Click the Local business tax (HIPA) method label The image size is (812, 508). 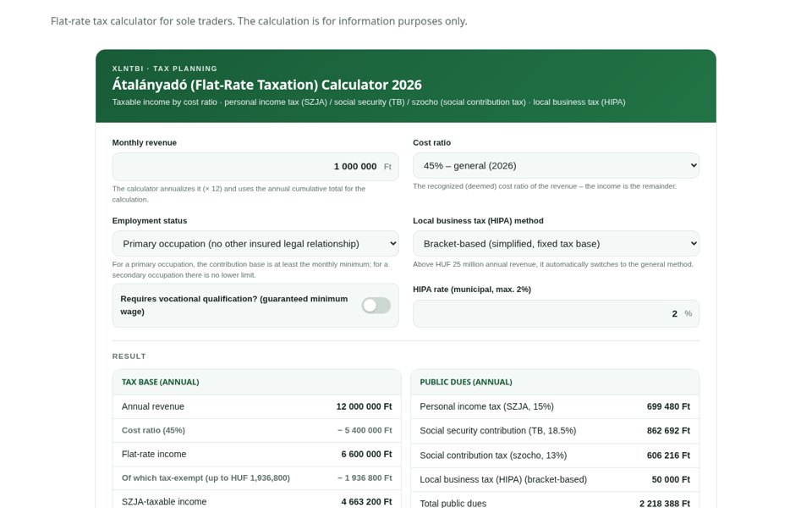[478, 221]
